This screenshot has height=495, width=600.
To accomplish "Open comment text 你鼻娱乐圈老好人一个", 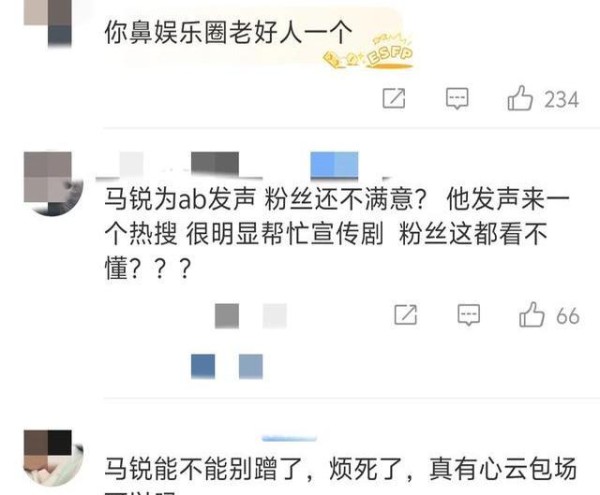I will pyautogui.click(x=228, y=32).
